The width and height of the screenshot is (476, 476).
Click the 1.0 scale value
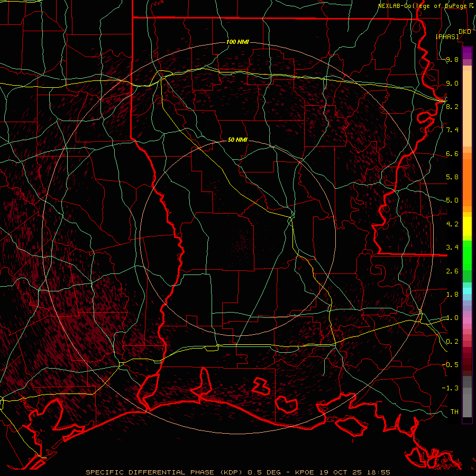pyautogui.click(x=452, y=318)
